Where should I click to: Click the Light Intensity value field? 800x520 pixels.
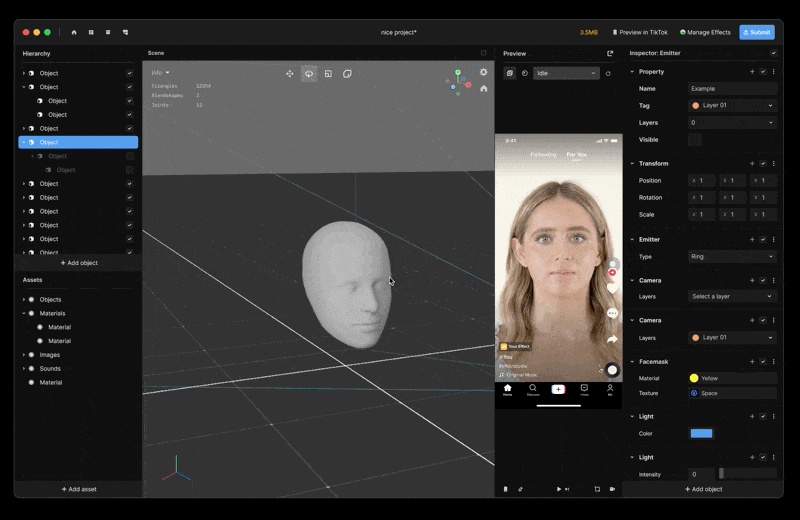[701, 474]
